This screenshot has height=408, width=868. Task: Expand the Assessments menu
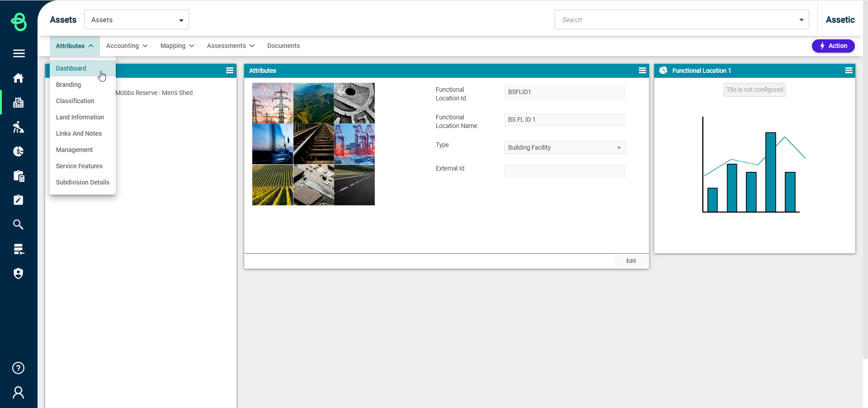231,46
